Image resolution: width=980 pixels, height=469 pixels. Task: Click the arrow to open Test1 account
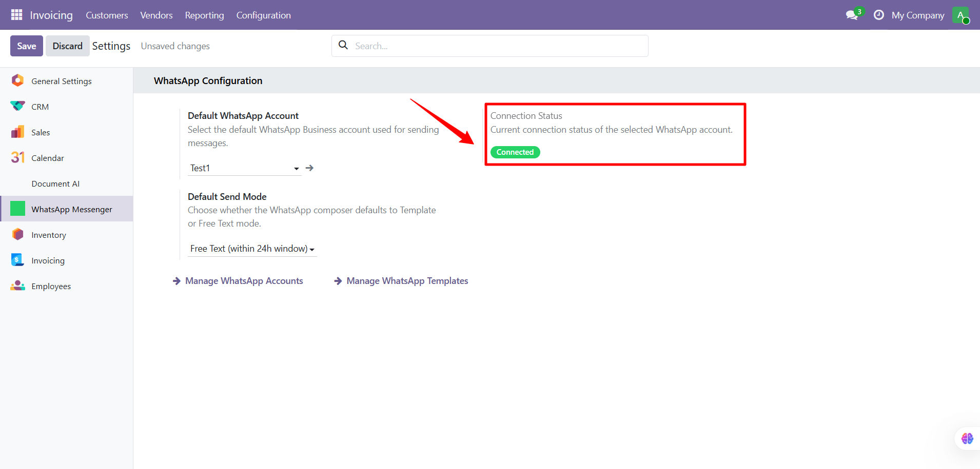coord(309,168)
